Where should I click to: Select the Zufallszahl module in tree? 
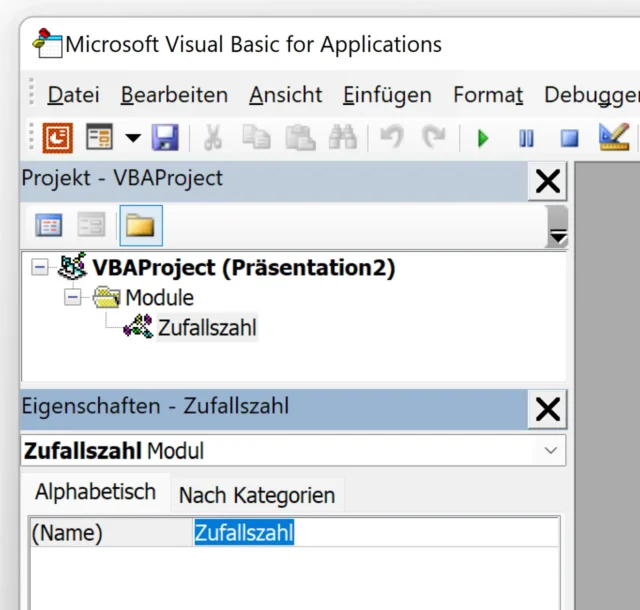(x=207, y=328)
